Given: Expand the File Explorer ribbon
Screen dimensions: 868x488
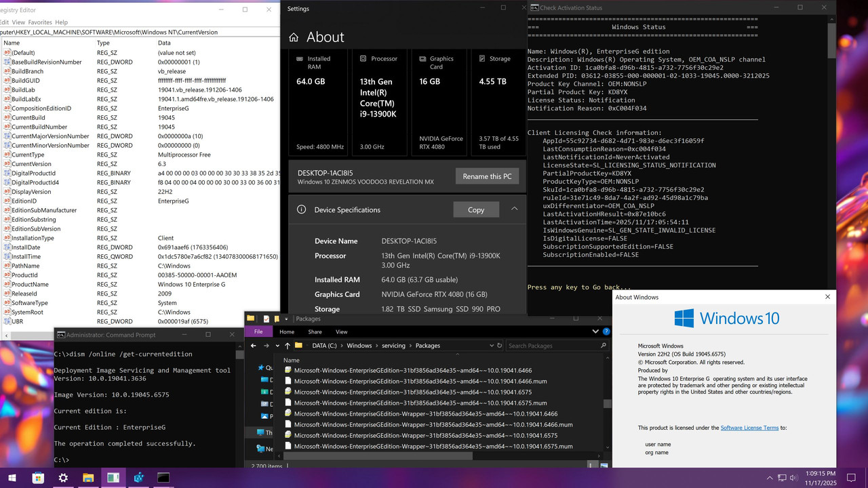Looking at the screenshot, I should click(595, 331).
